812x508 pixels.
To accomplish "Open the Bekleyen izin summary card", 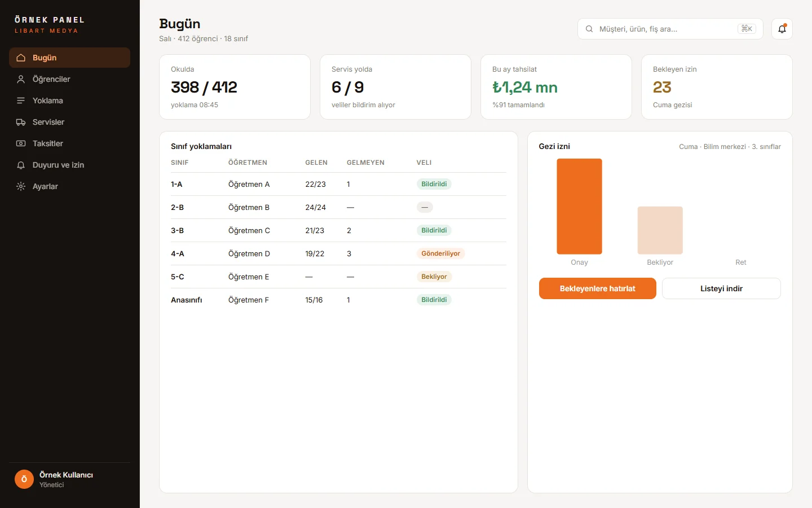I will pyautogui.click(x=717, y=87).
